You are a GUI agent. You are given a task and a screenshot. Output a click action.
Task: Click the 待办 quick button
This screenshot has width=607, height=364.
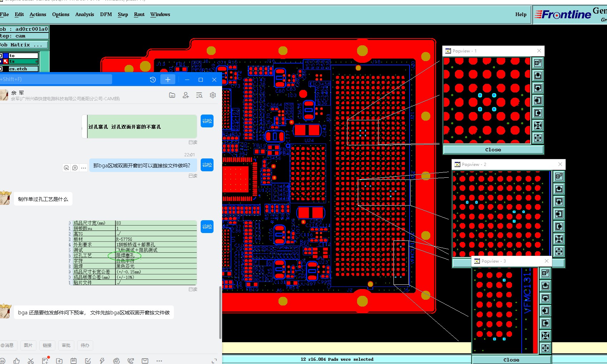pos(85,345)
